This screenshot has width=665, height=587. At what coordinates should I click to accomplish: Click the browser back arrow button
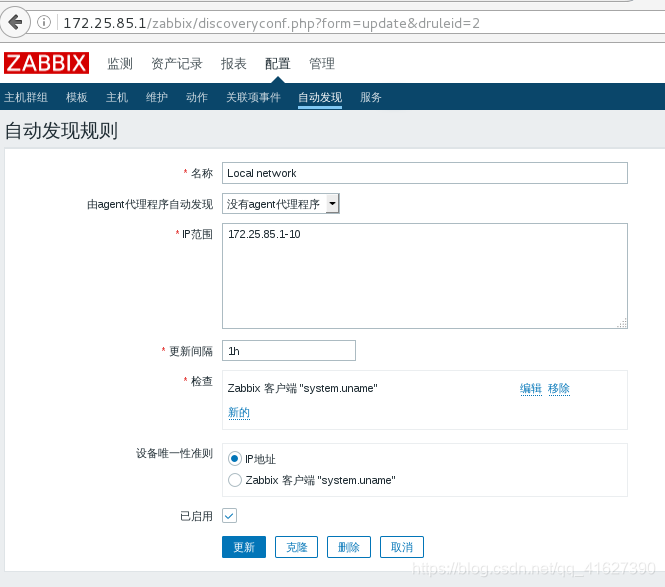click(15, 22)
